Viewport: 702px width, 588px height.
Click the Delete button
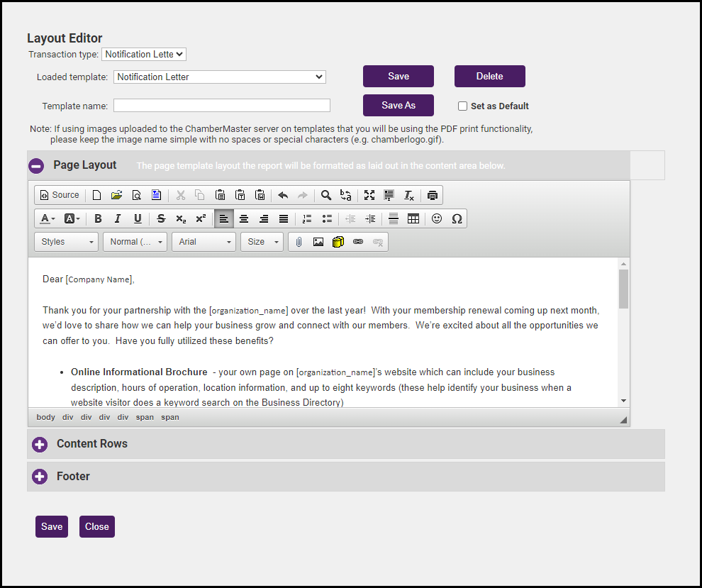click(490, 76)
